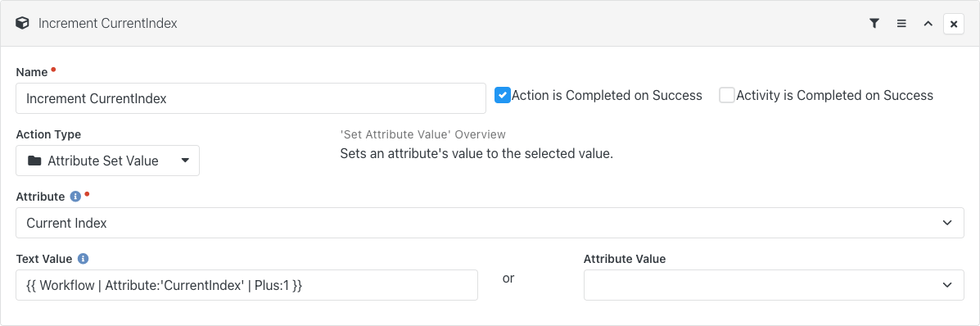The image size is (980, 326).
Task: Click into the Name input field
Action: pyautogui.click(x=251, y=98)
